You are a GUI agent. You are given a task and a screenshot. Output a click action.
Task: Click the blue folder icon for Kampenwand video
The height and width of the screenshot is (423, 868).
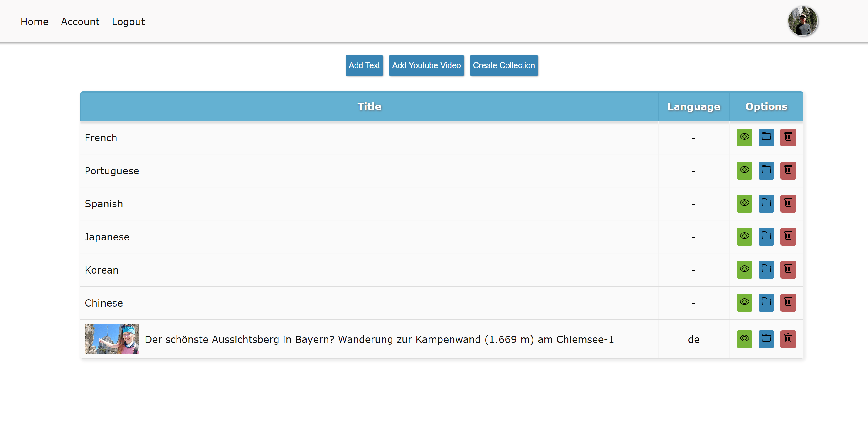(766, 339)
